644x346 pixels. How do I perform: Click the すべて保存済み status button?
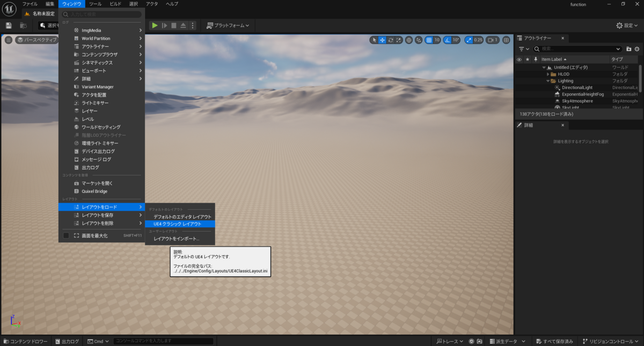554,341
